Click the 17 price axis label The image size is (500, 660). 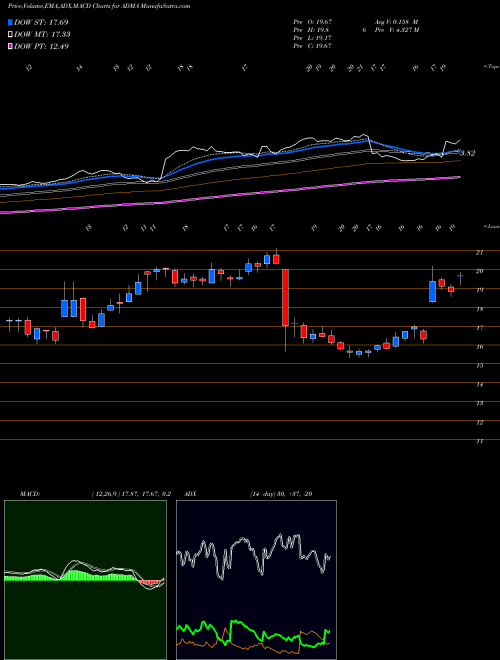[x=479, y=328]
